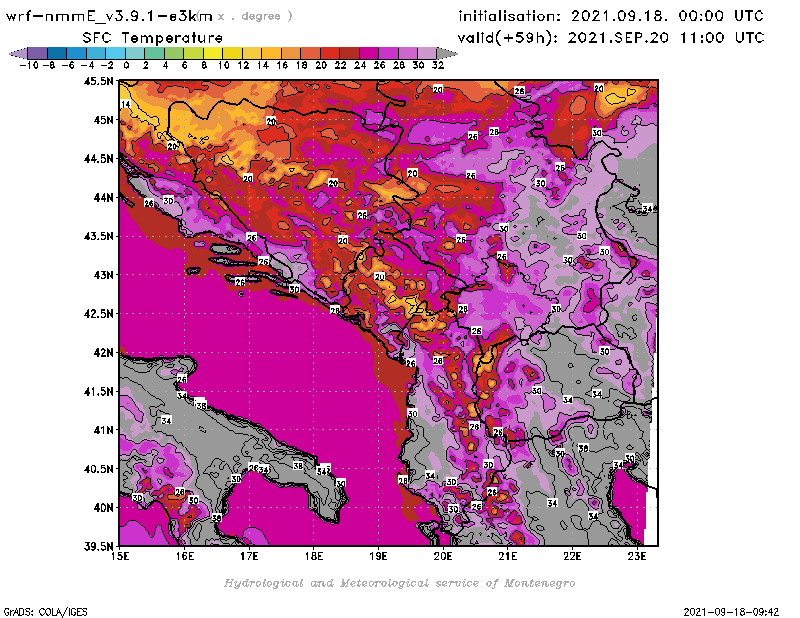
Task: Select the timestamp 2021-09-18-09:42
Action: pos(731,612)
